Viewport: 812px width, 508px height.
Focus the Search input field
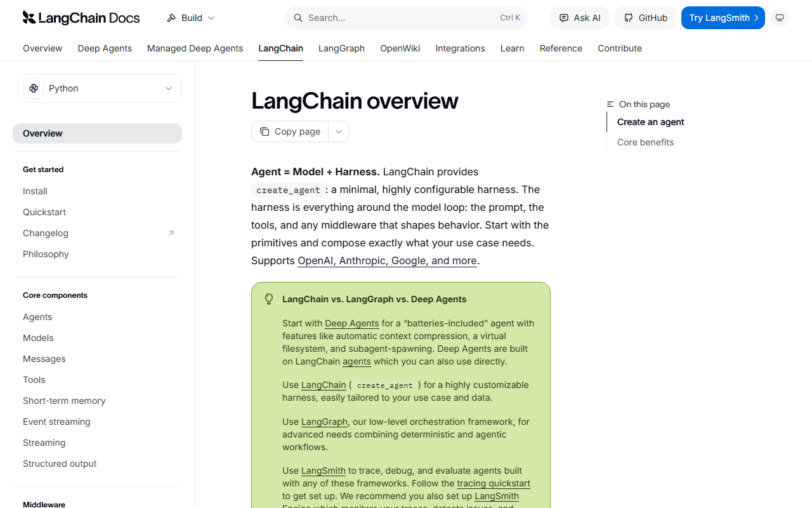[406, 18]
